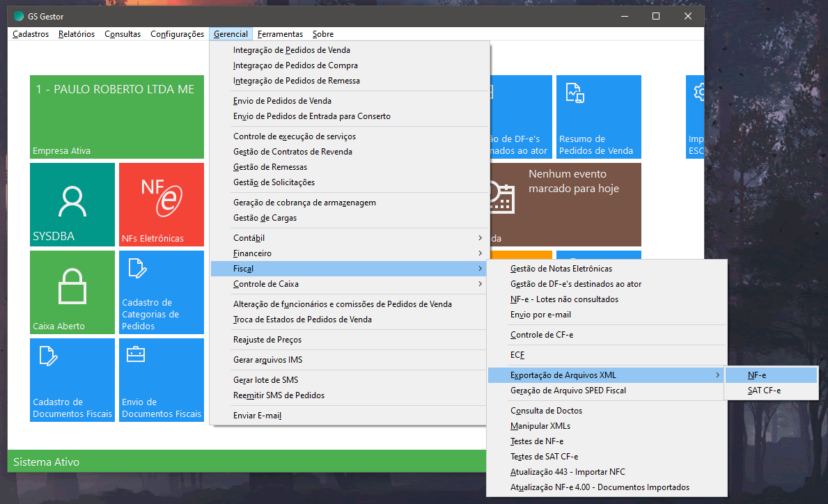Screen dimensions: 828x504
Task: Choose Gerar arquivos IMS
Action: click(x=348, y=360)
